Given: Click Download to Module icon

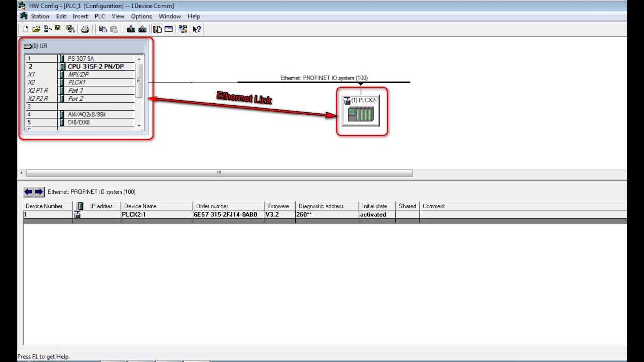Looking at the screenshot, I should coord(131,29).
